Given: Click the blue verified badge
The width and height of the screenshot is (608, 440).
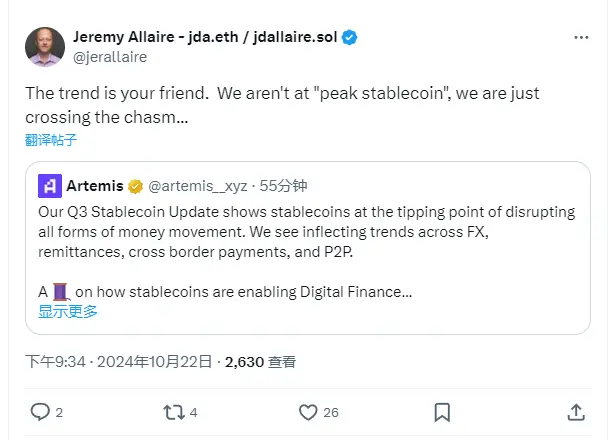Looking at the screenshot, I should (x=350, y=38).
